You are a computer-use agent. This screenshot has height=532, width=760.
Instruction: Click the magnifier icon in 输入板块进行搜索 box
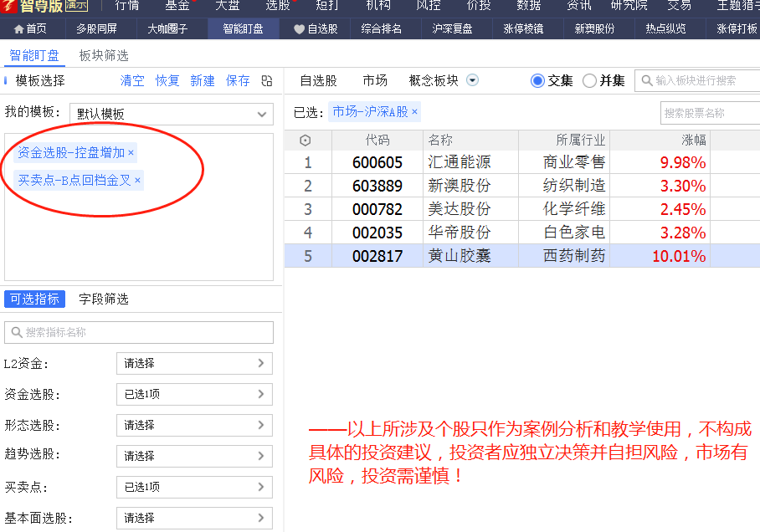point(646,80)
